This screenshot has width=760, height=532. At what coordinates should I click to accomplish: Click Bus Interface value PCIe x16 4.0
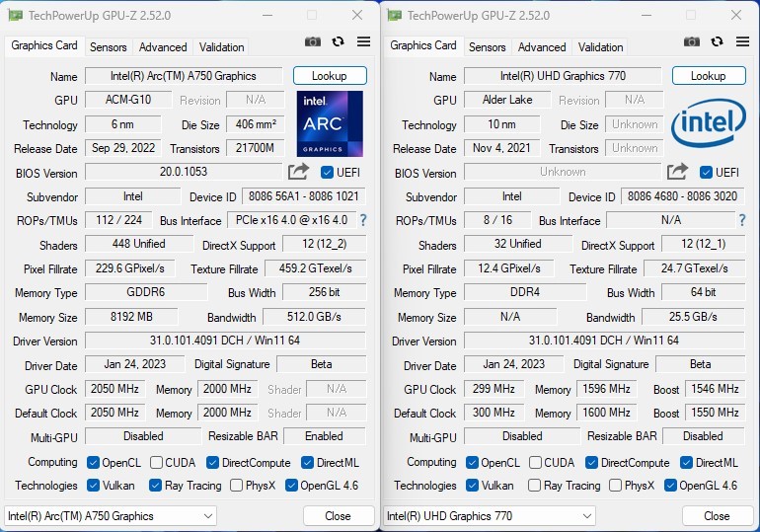tap(292, 220)
